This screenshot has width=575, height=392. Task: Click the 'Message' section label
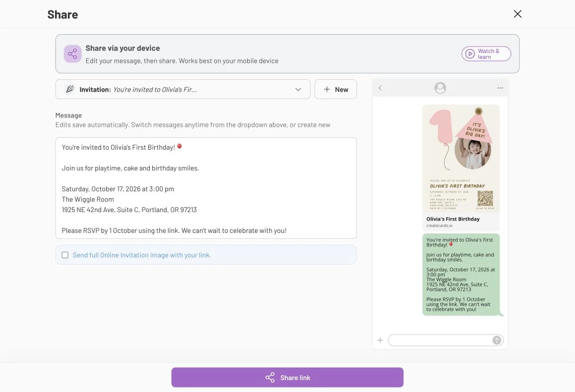coord(68,115)
